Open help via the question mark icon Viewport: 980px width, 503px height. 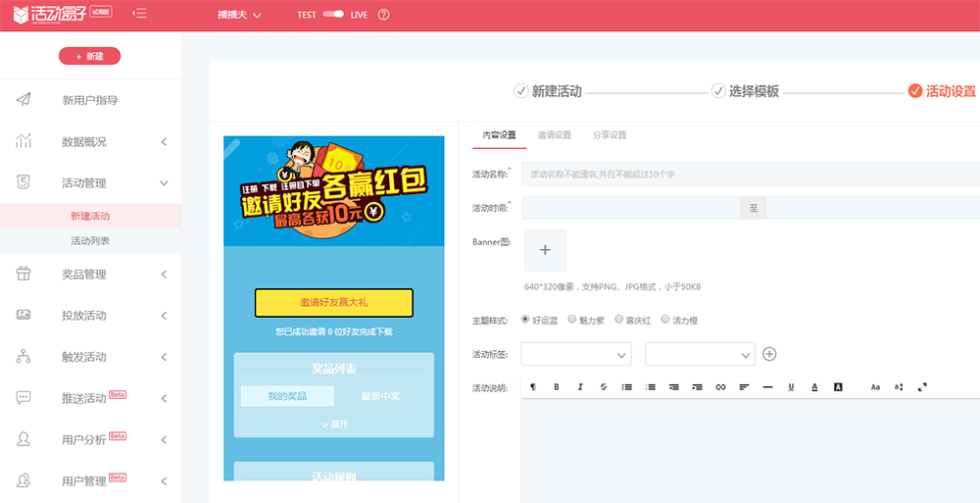click(383, 15)
